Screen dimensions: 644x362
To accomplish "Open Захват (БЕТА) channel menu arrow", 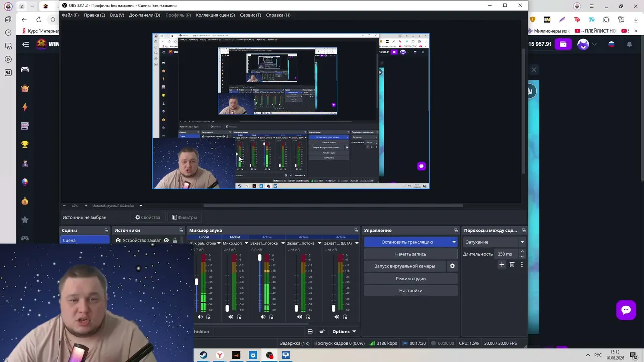I will tap(357, 243).
